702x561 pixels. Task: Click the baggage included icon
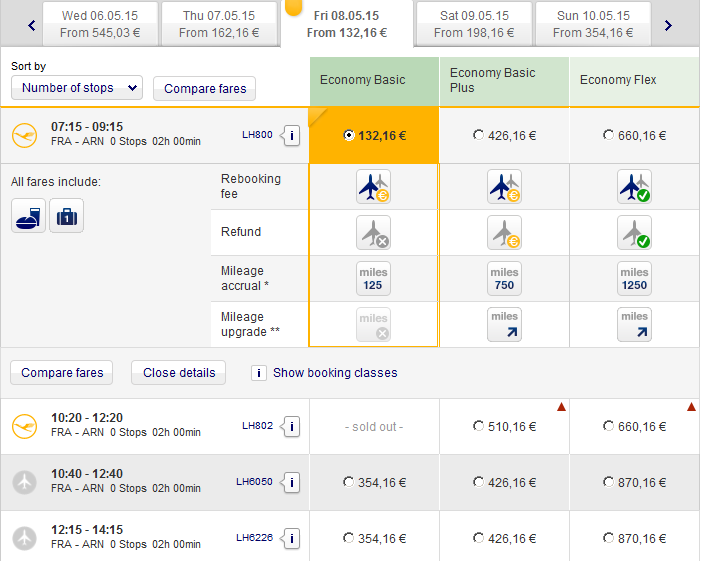[67, 215]
